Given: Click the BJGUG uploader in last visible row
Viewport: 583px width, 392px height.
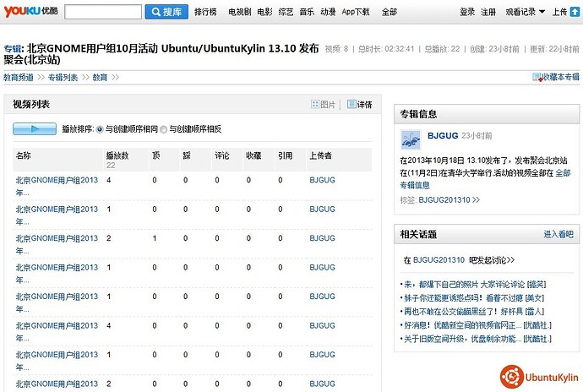Looking at the screenshot, I should (x=323, y=384).
